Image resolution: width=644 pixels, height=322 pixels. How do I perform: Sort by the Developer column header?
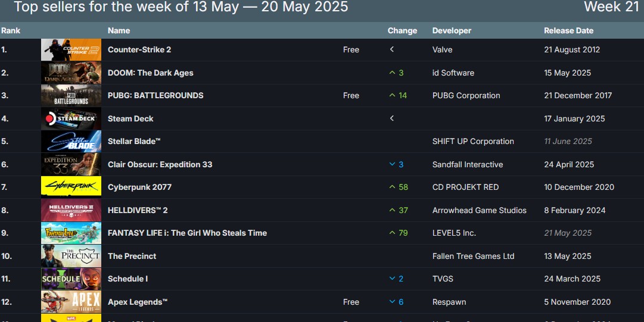(452, 30)
